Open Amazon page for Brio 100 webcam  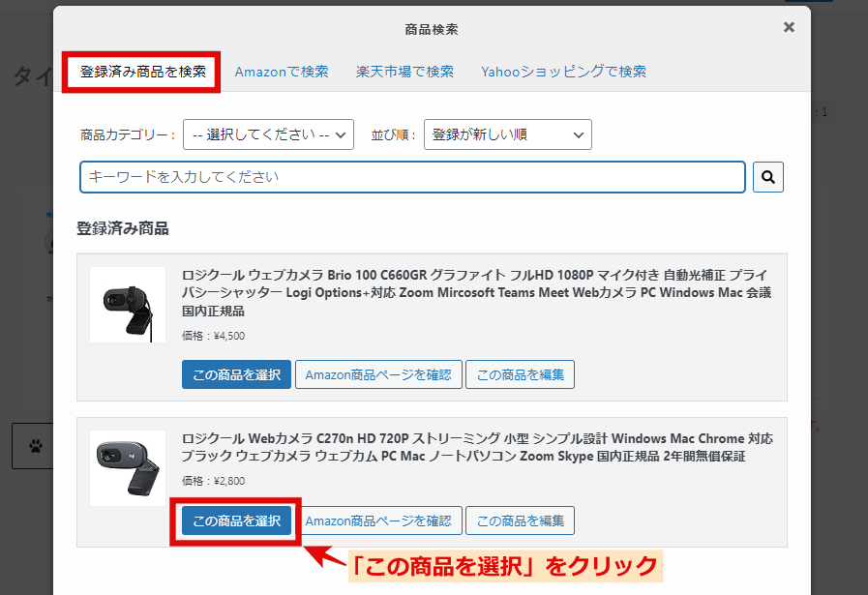tap(378, 374)
